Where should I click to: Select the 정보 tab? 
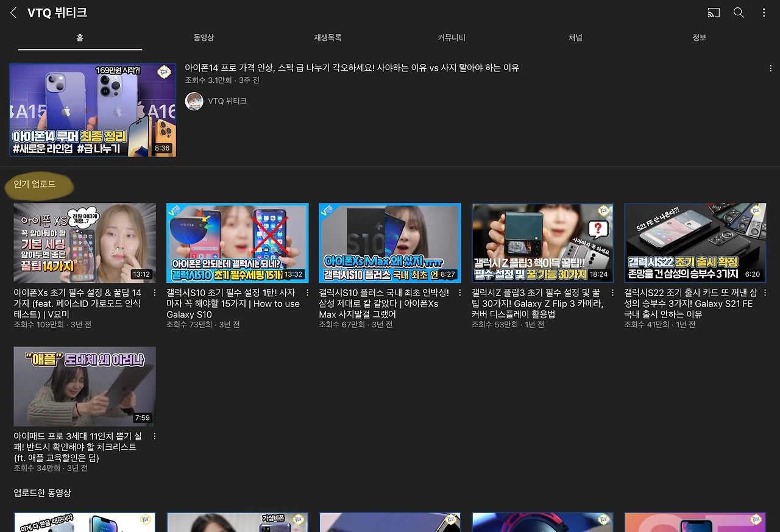point(699,38)
